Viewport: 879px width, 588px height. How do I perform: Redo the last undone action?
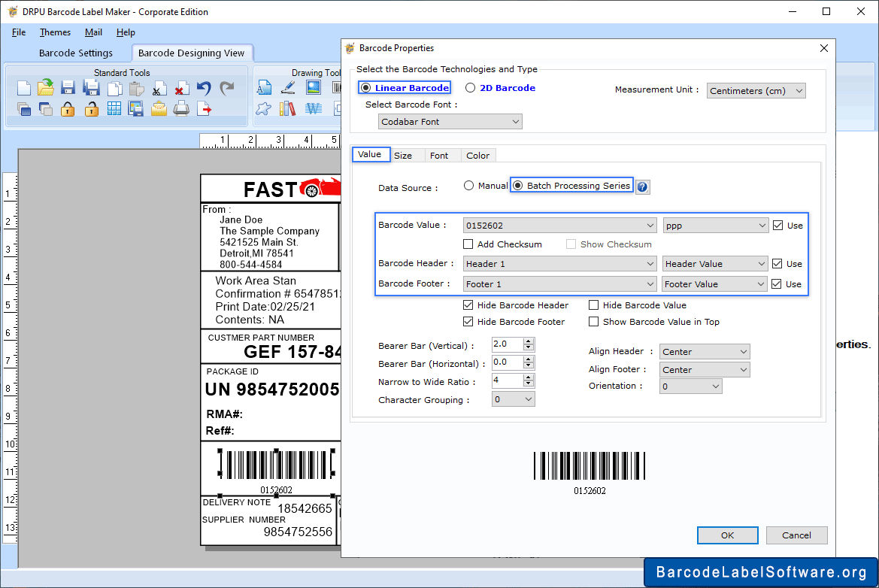tap(226, 88)
